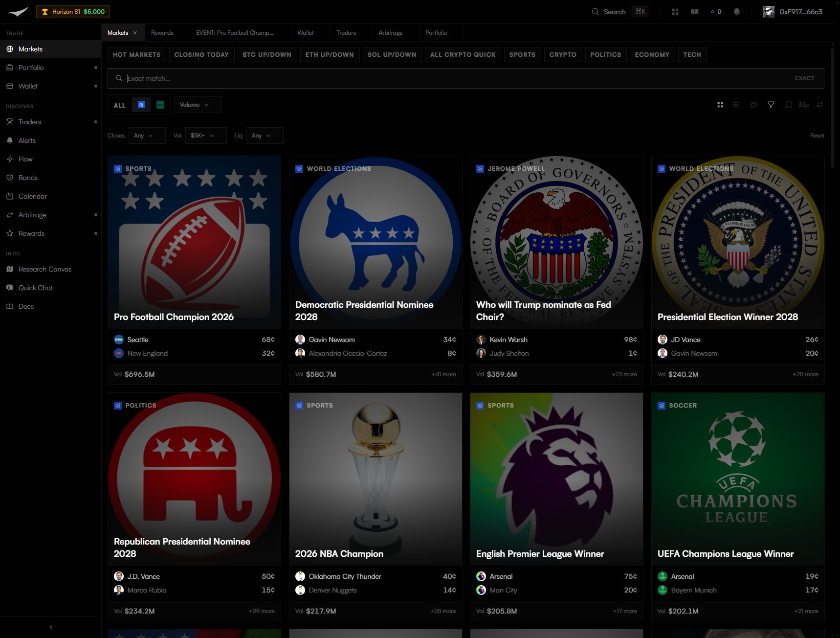Click the bird logo at top left
This screenshot has height=638, width=840.
18,12
